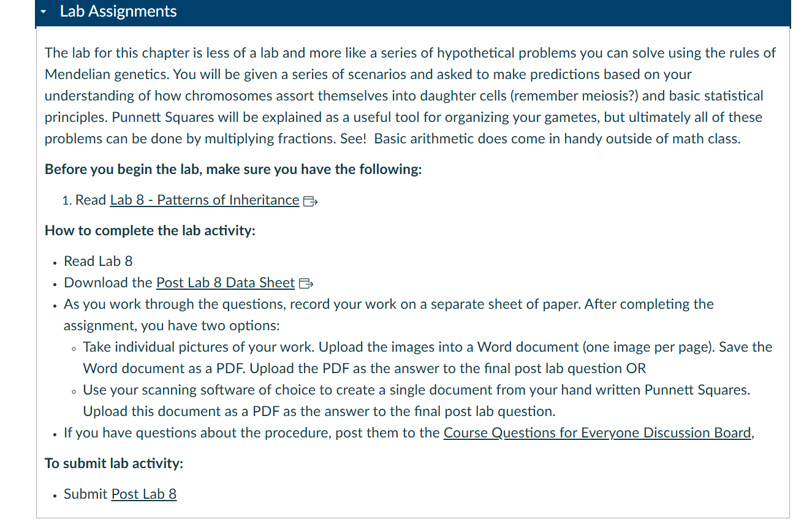Click external-link icon after Patterns of Inheritance
This screenshot has height=530, width=812.
[310, 201]
